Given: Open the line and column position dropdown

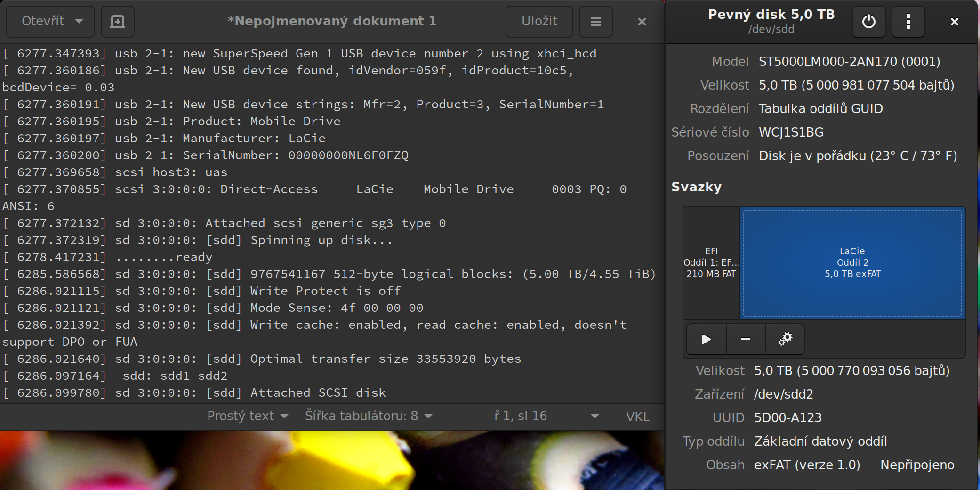Looking at the screenshot, I should click(x=546, y=416).
